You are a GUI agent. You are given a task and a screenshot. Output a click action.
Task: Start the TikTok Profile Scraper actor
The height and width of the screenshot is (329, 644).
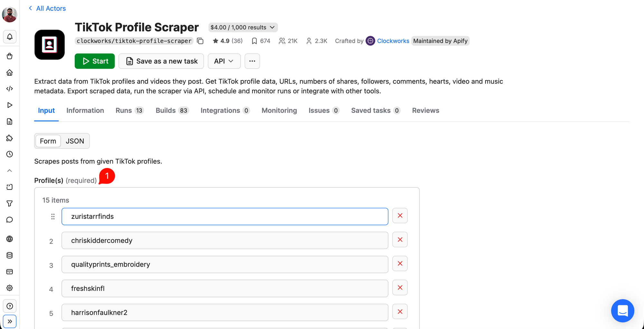[94, 61]
